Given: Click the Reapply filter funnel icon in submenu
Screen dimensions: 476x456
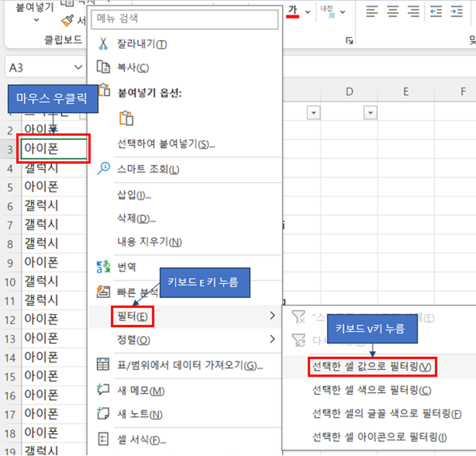Looking at the screenshot, I should (x=298, y=340).
